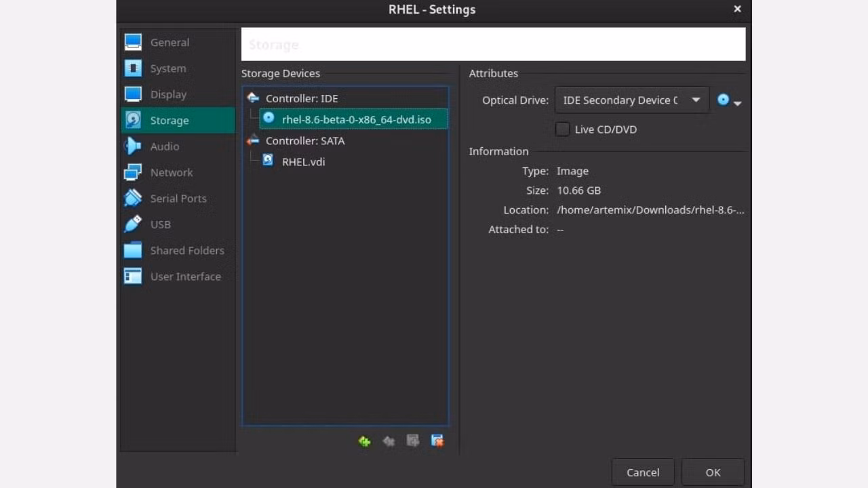868x488 pixels.
Task: Click the USB plug icon
Action: 133,224
